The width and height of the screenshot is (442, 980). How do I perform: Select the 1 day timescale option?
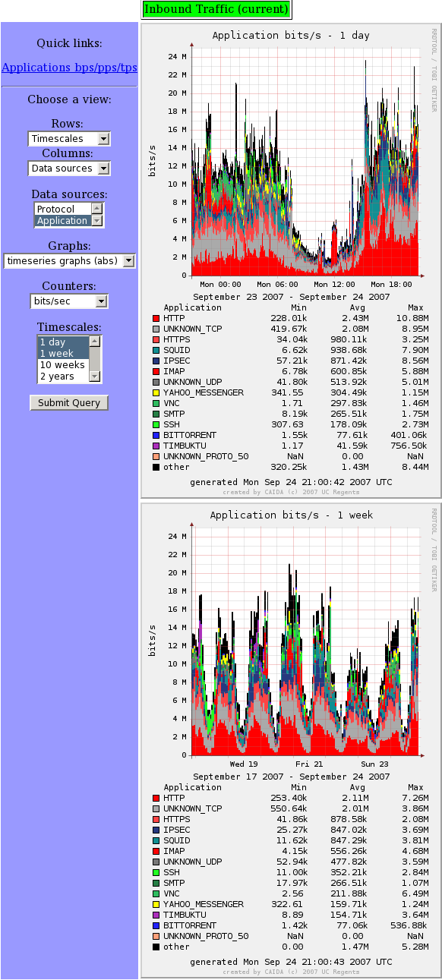[63, 342]
